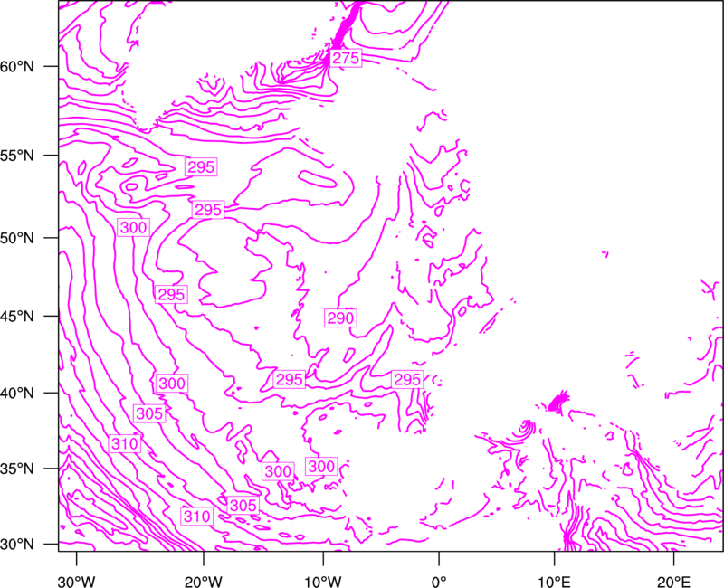
Task: Select the 60°N latitude axis label
Action: pos(17,66)
